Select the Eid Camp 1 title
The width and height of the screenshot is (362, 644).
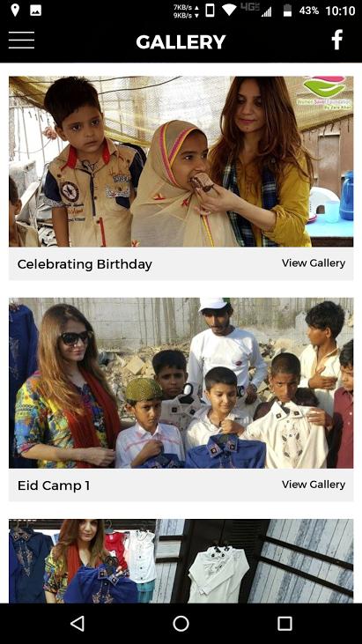(54, 485)
